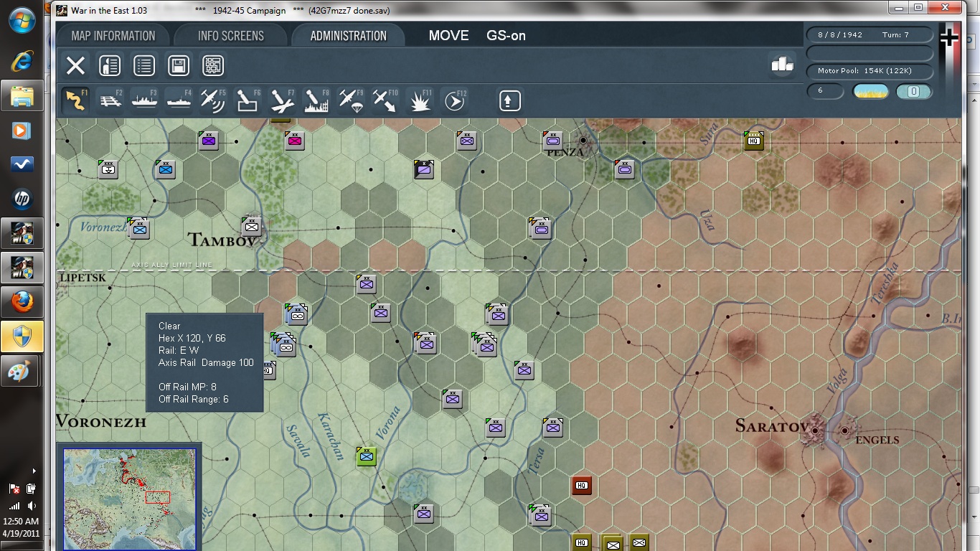This screenshot has width=980, height=551.
Task: Select Amphibious transport mode (F4) icon
Action: click(179, 100)
